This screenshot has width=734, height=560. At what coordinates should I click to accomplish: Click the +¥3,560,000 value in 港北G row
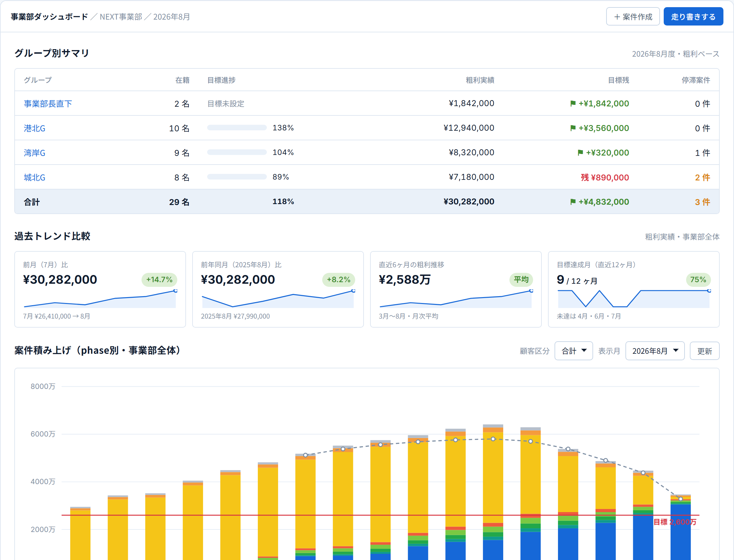pos(603,128)
